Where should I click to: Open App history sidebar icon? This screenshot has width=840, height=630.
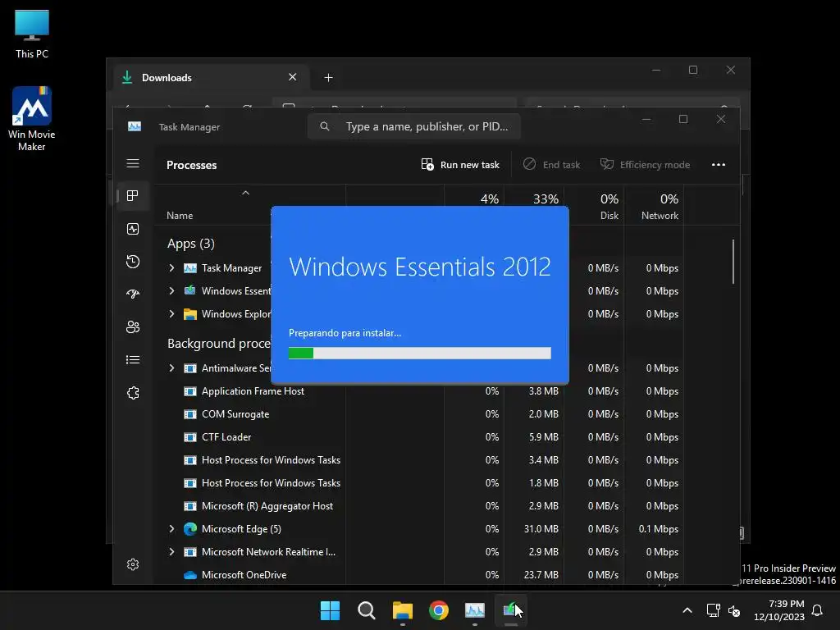click(x=133, y=262)
